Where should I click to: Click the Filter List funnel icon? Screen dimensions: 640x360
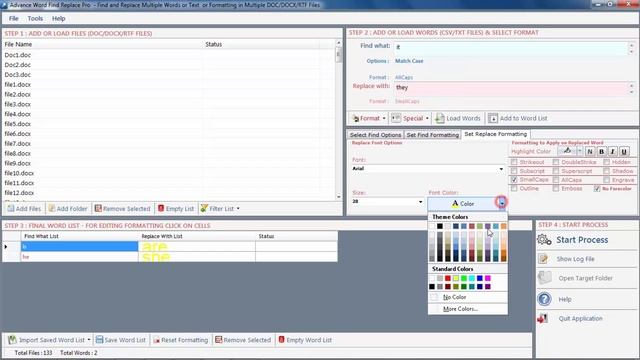click(204, 209)
